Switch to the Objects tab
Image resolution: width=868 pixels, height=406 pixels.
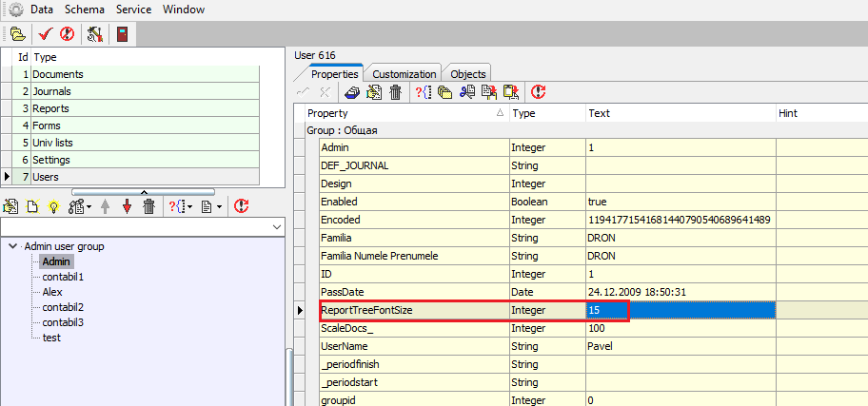click(x=467, y=74)
